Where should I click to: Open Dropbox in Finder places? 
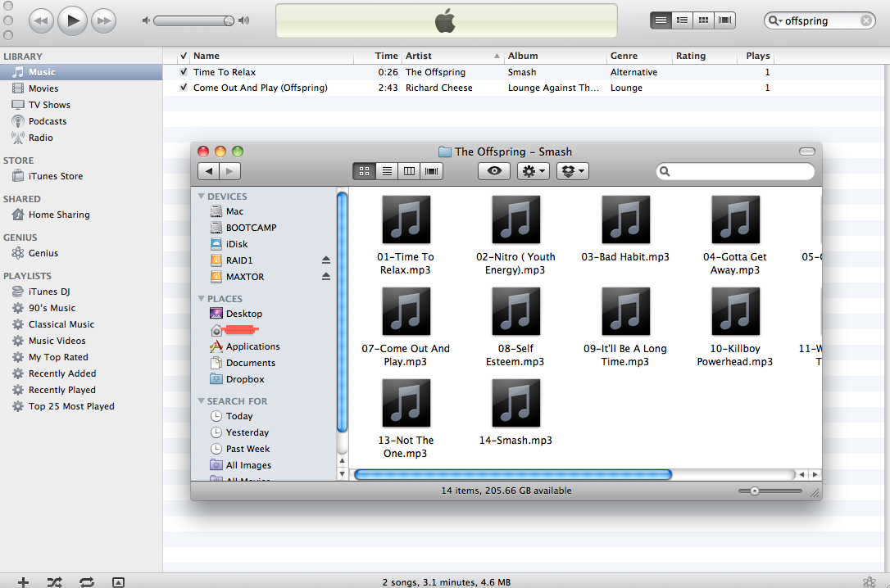pos(264,379)
